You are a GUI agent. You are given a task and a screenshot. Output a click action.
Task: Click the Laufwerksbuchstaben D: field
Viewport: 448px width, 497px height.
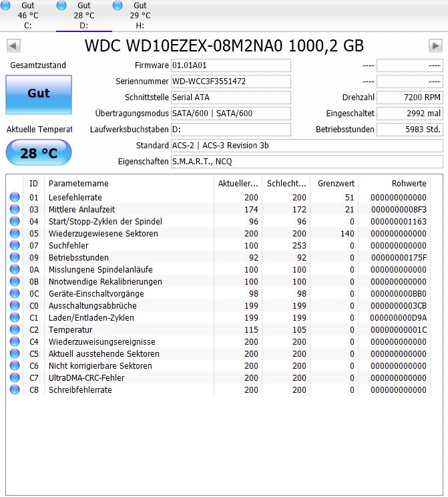[x=230, y=130]
